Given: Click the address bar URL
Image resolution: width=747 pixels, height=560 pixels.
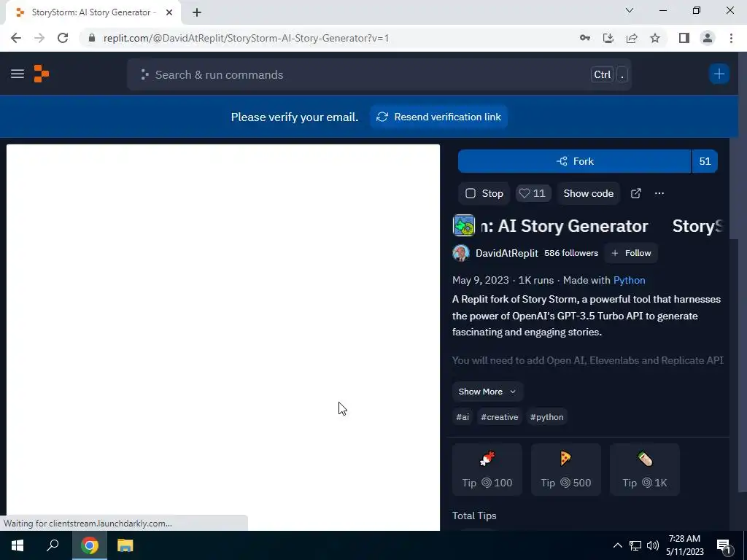Looking at the screenshot, I should 247,38.
